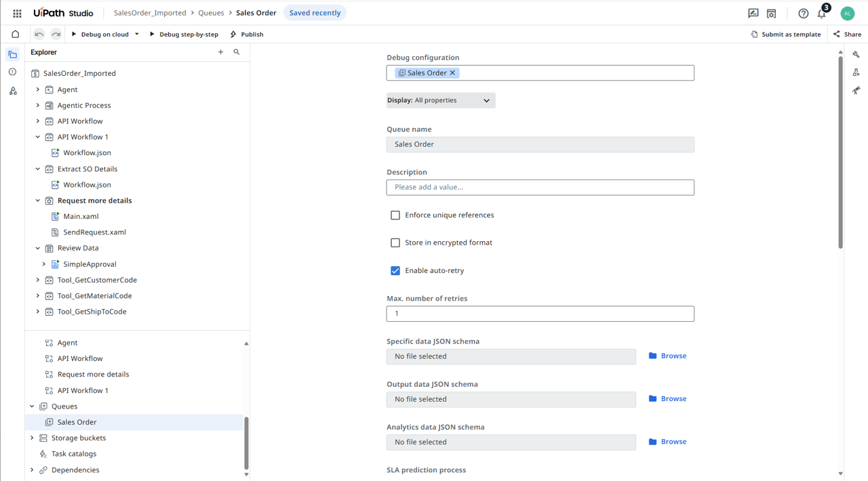Select Main.xaml in the Explorer tree
868x481 pixels.
point(81,216)
